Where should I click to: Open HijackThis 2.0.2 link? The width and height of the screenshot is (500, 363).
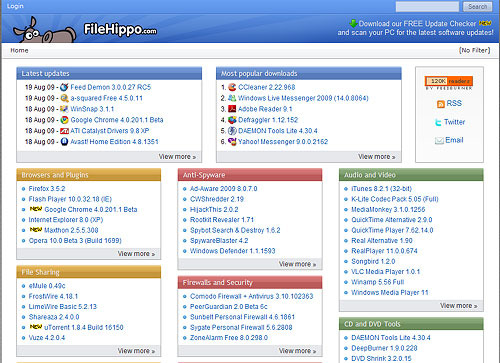(x=214, y=209)
